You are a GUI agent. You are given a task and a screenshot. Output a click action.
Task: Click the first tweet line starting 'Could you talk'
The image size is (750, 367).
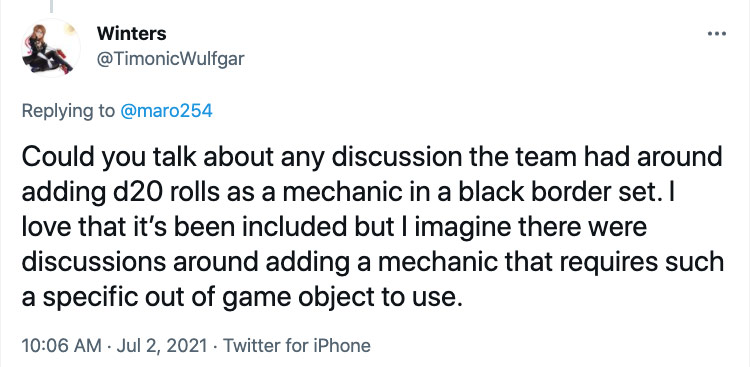click(x=372, y=157)
